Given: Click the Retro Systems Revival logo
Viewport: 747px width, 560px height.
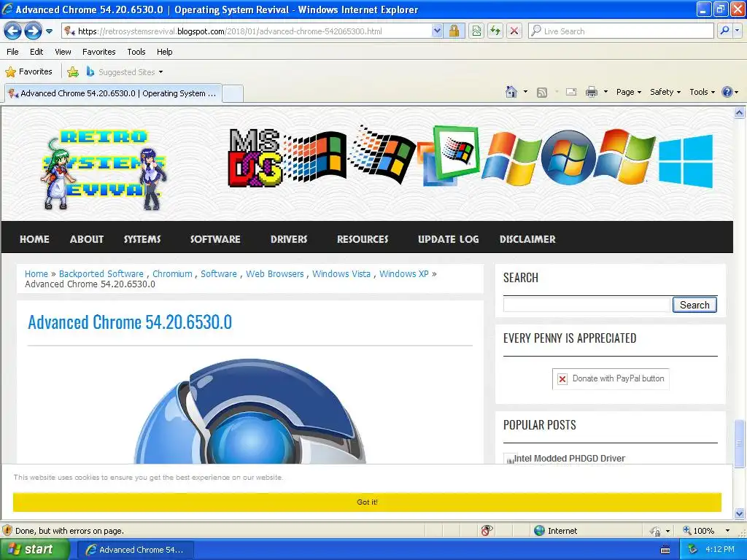Looking at the screenshot, I should pyautogui.click(x=104, y=170).
